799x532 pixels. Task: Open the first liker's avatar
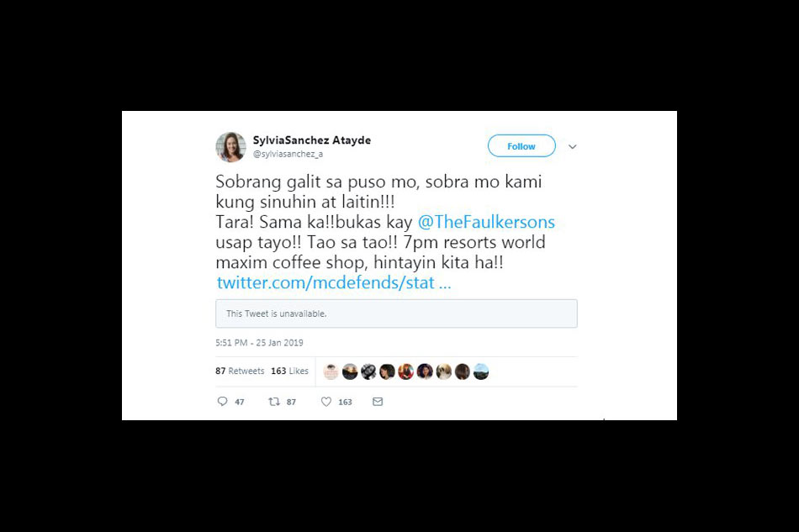[331, 371]
